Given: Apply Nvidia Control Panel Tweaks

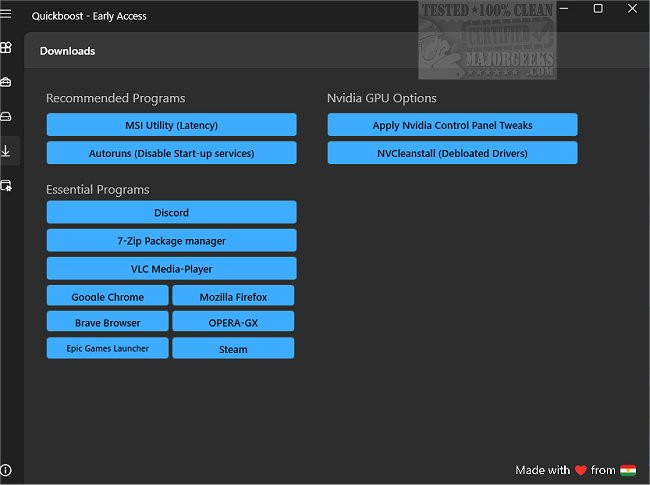Looking at the screenshot, I should pyautogui.click(x=452, y=125).
